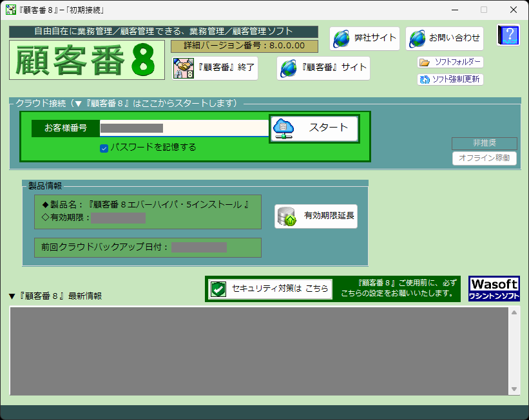Click the news panel scrollbar down arrow
Image resolution: width=529 pixels, height=420 pixels.
tap(514, 389)
